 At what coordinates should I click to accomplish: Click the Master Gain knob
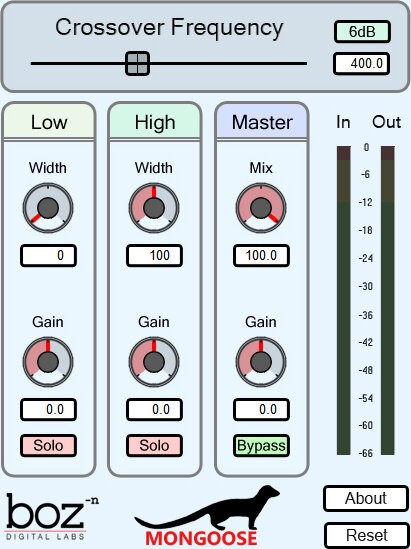261,362
